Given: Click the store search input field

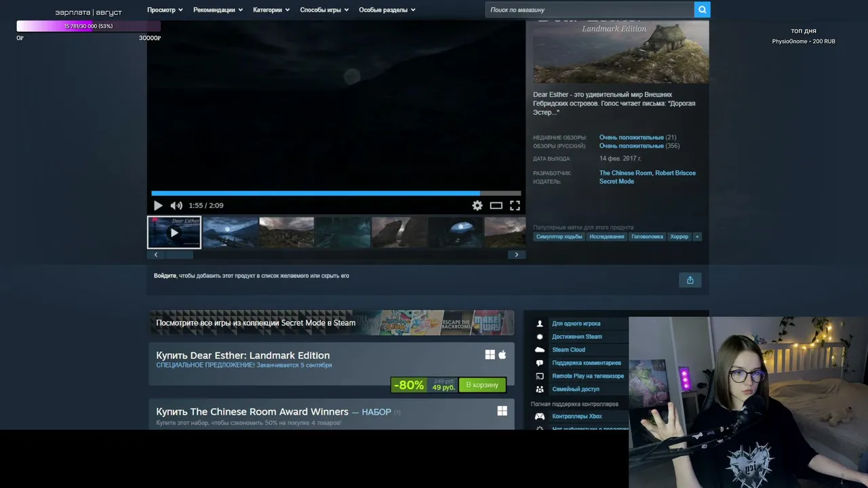Looking at the screenshot, I should point(590,9).
